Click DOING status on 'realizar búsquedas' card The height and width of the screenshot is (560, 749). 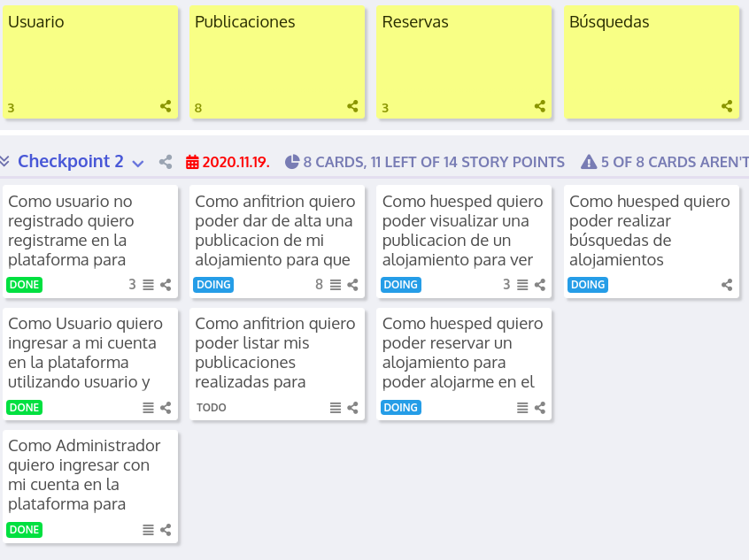pos(588,285)
